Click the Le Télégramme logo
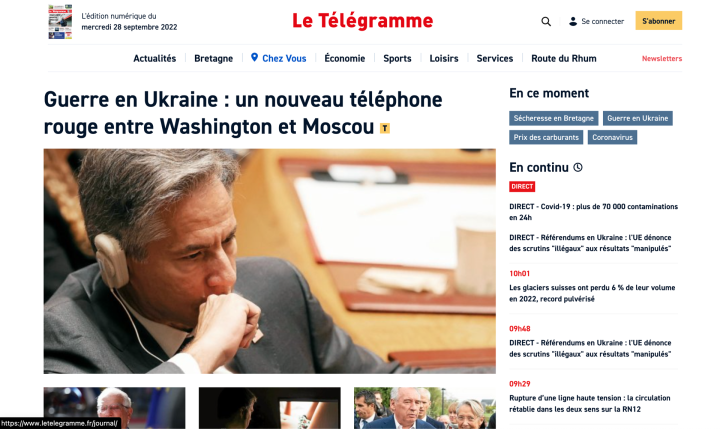This screenshot has height=429, width=720. pyautogui.click(x=362, y=21)
